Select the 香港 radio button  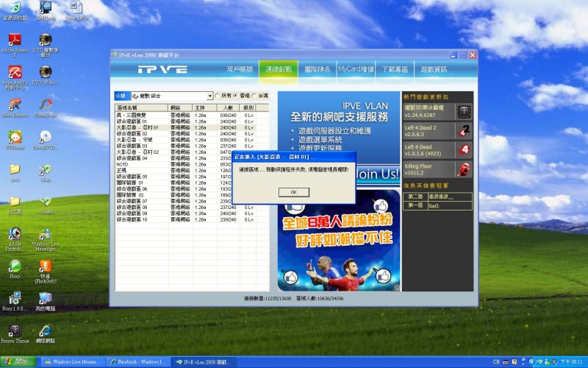[236, 96]
